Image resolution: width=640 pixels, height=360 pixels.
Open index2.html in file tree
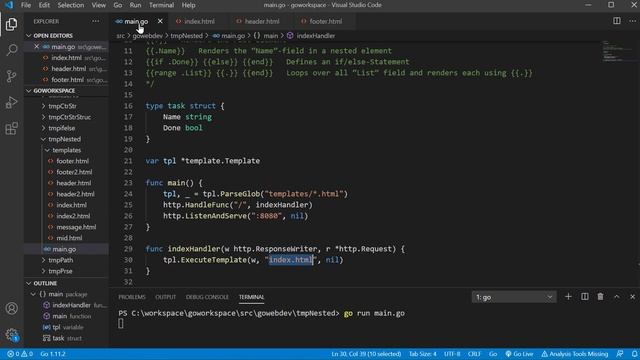(x=73, y=216)
